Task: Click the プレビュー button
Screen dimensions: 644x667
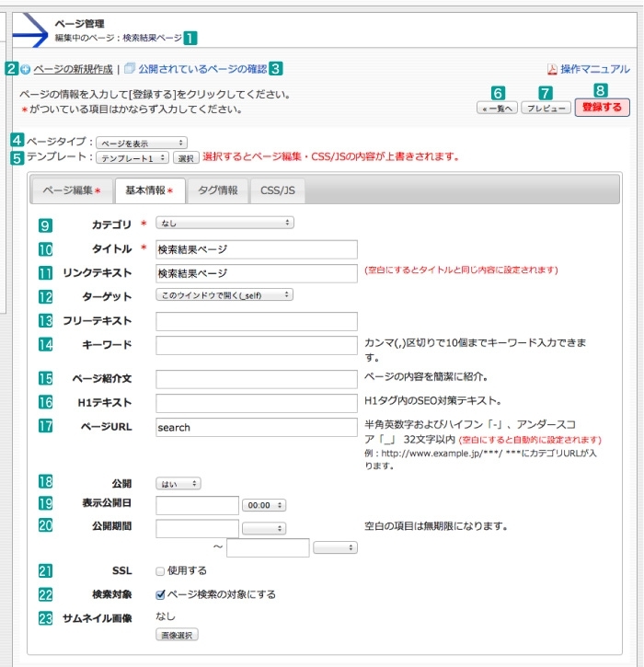Action: (x=546, y=109)
